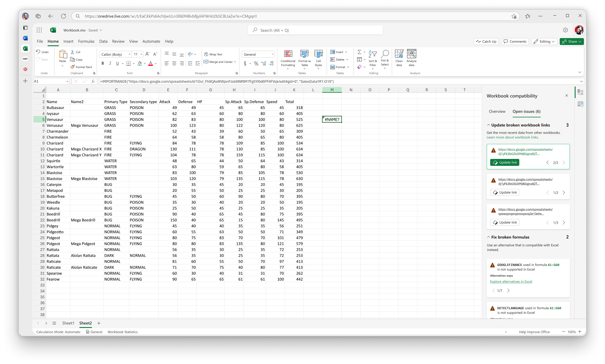Click the Merge and Center icon
Viewport: 605px width, 364px height.
(206, 62)
